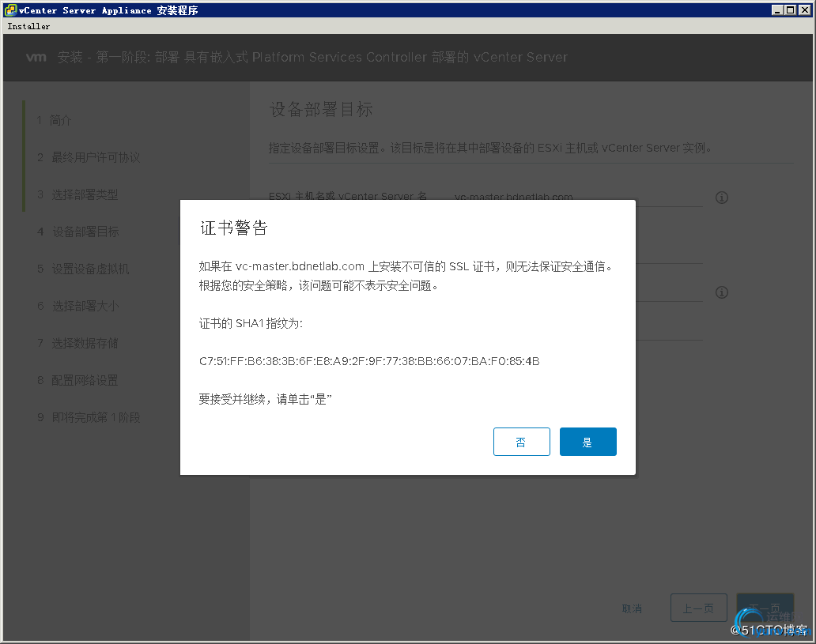Viewport: 816px width, 644px height.
Task: Select step 4 设备部署目标
Action: click(78, 232)
